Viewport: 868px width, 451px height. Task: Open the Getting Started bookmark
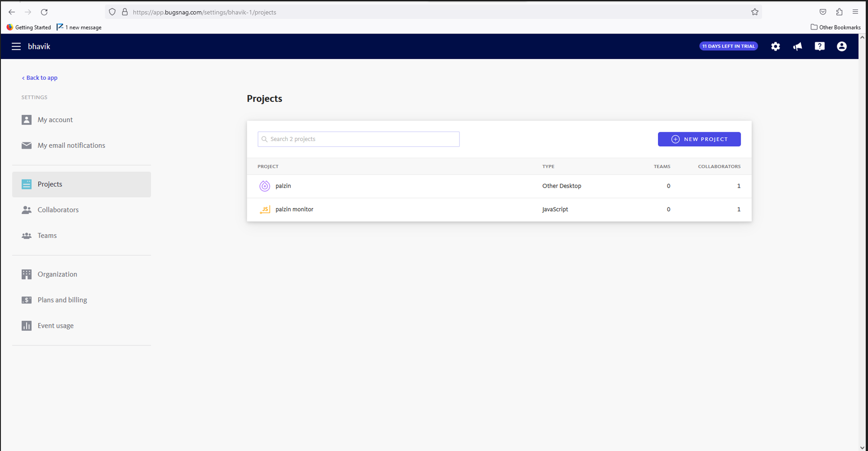(x=29, y=27)
